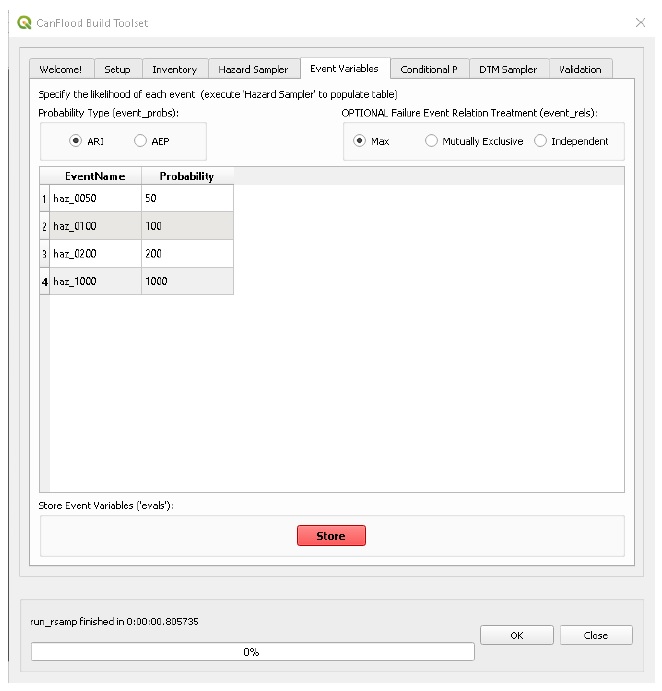The image size is (662, 691).
Task: Click probability cell with value 200
Action: [x=187, y=254]
